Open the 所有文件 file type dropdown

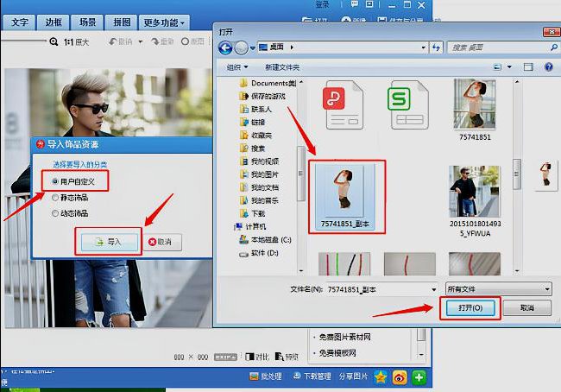[498, 289]
